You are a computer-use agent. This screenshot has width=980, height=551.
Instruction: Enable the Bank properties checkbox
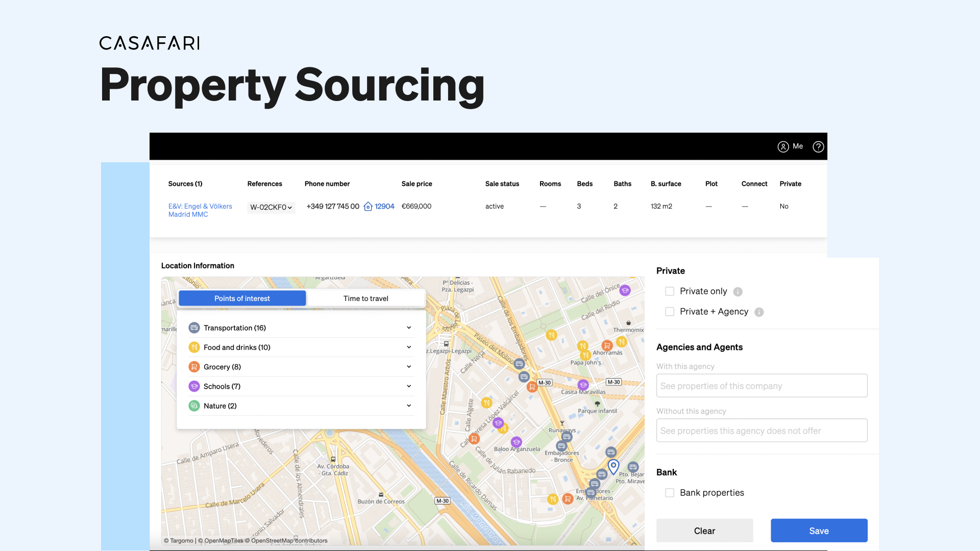point(670,493)
